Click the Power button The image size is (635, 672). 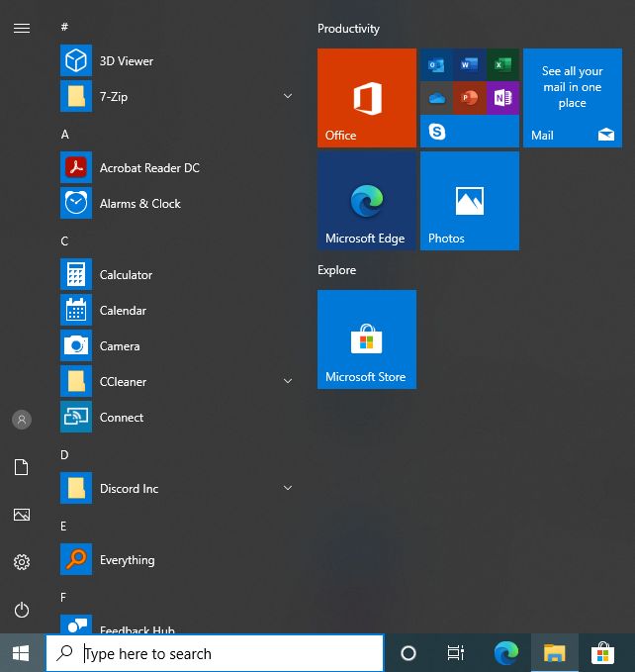(x=22, y=610)
